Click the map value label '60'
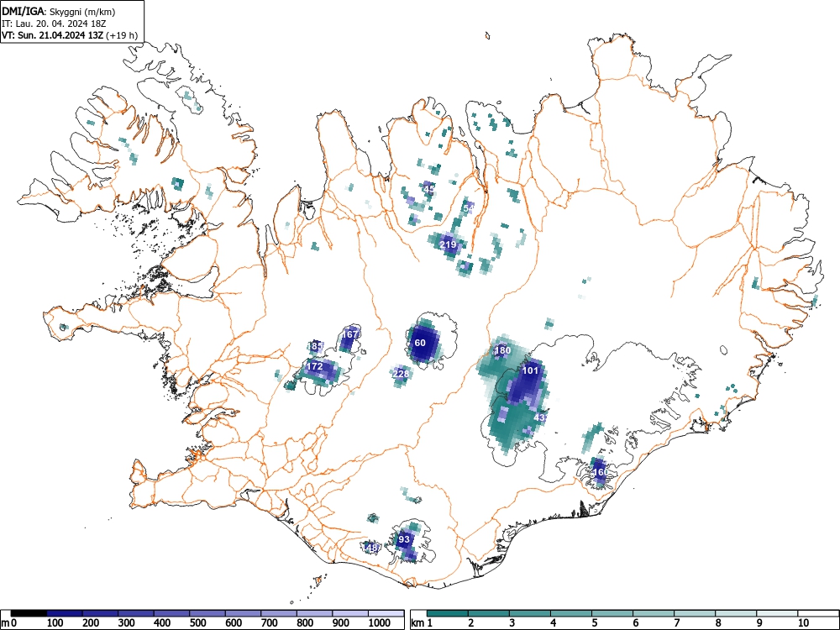Image resolution: width=840 pixels, height=630 pixels. pyautogui.click(x=420, y=343)
